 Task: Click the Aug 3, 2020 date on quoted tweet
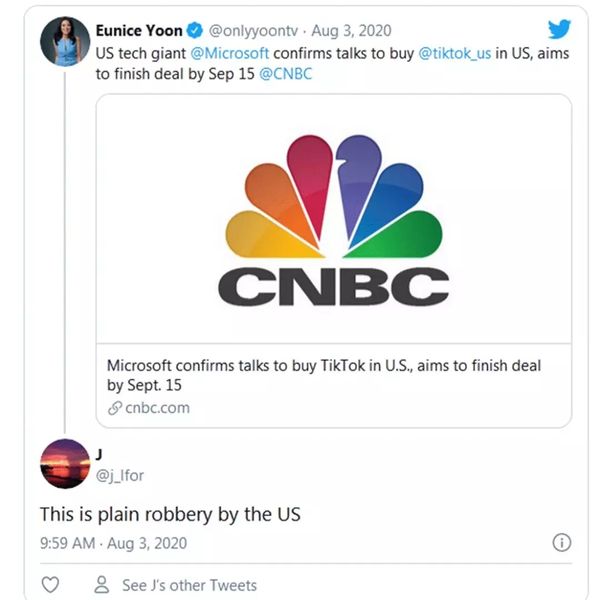point(350,31)
